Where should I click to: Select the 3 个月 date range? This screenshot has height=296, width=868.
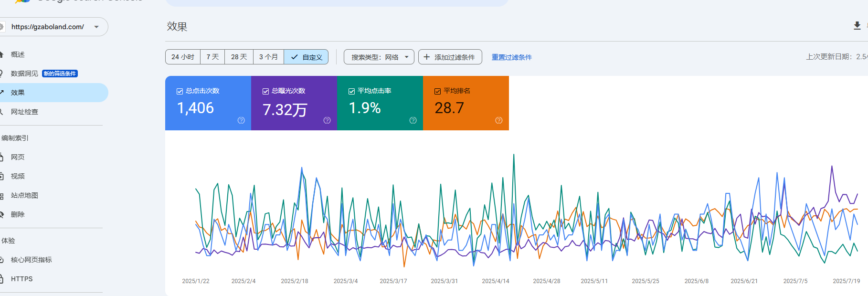[268, 57]
